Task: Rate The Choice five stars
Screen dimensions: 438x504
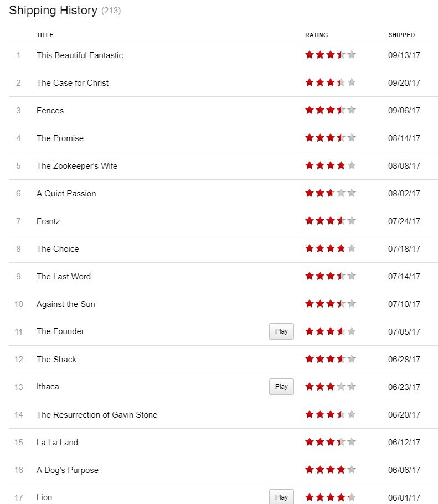Action: [x=352, y=248]
